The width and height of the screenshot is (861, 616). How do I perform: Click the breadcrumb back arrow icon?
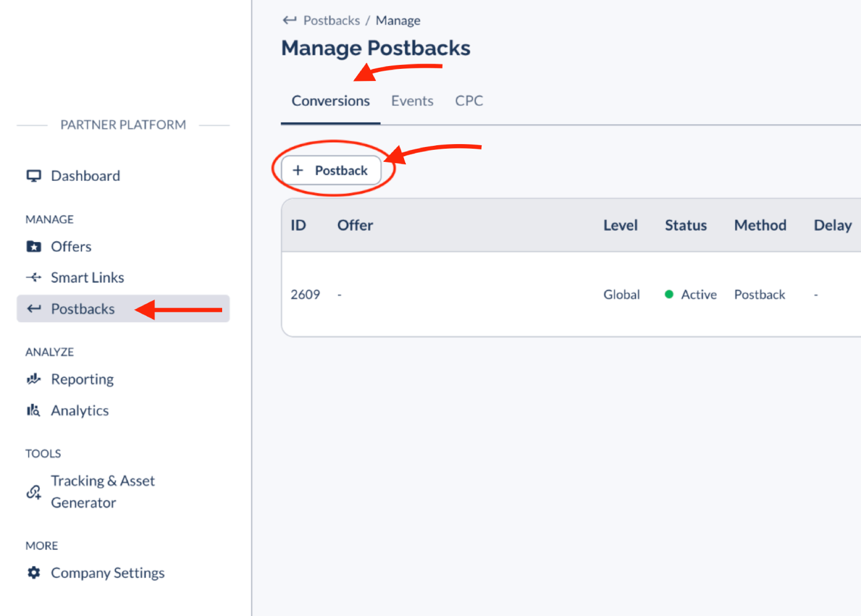pyautogui.click(x=289, y=20)
